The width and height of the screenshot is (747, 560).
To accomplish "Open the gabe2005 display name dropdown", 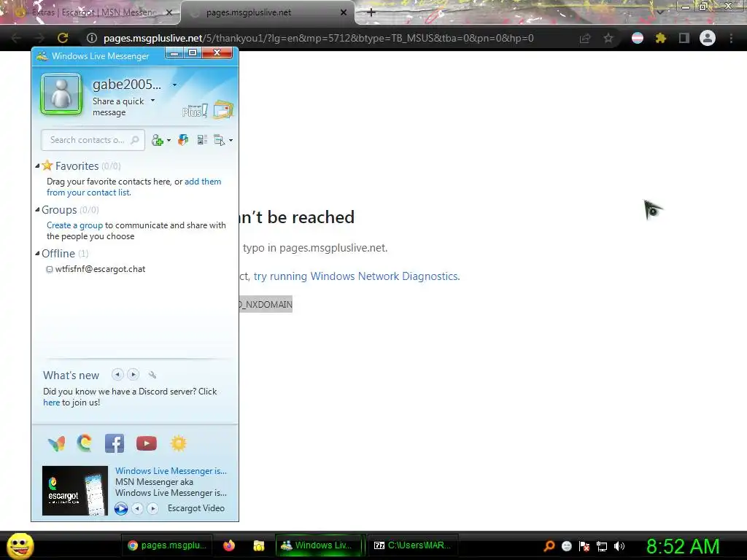I will pyautogui.click(x=175, y=85).
